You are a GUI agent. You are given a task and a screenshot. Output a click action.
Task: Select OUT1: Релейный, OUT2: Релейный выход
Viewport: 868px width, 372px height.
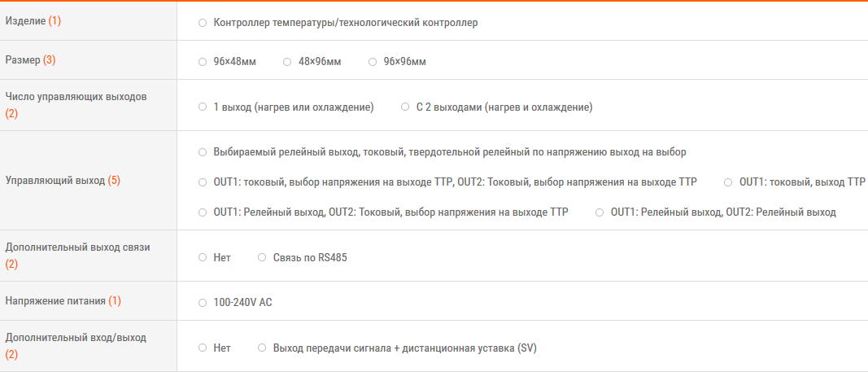pos(600,212)
